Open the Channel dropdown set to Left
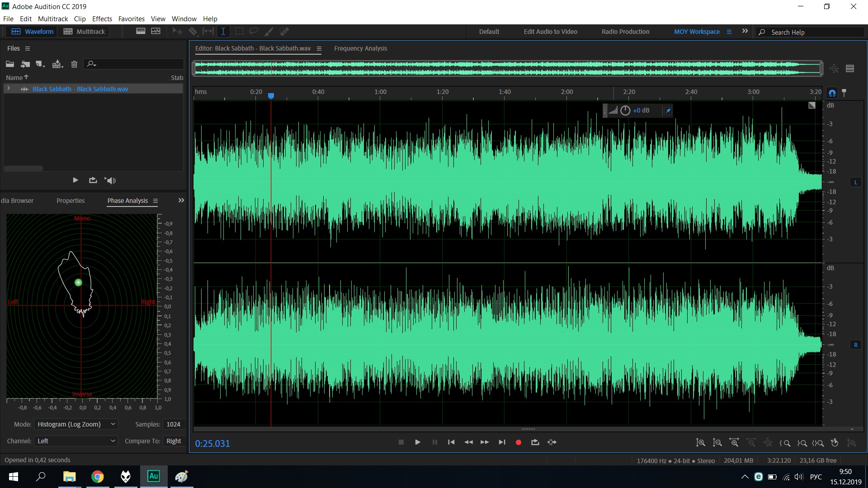Image resolution: width=868 pixels, height=488 pixels. [x=76, y=441]
